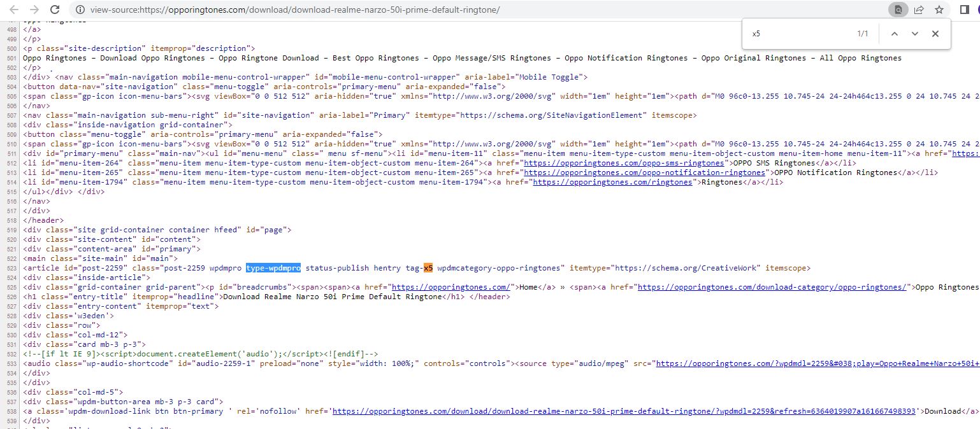View site information icon in address bar
This screenshot has height=429, width=980.
(80, 10)
